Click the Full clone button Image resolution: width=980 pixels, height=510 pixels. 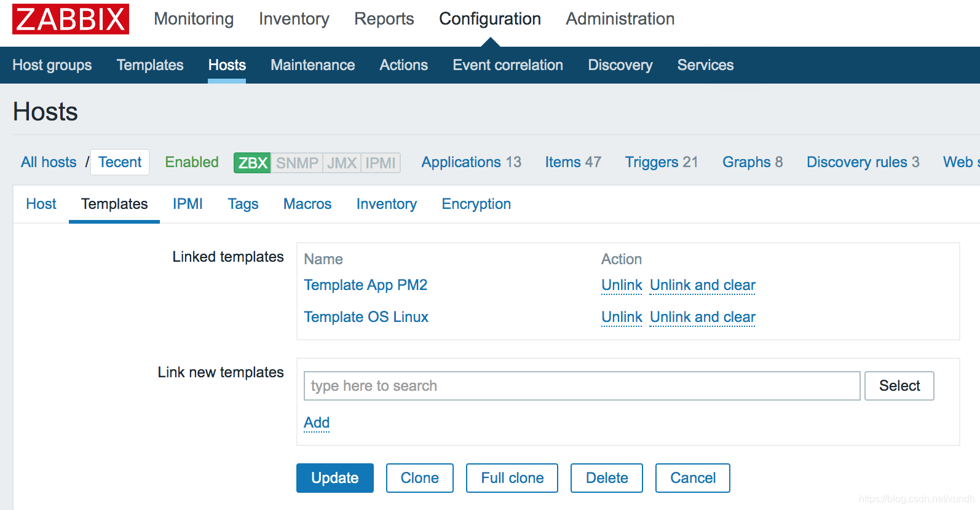[512, 478]
